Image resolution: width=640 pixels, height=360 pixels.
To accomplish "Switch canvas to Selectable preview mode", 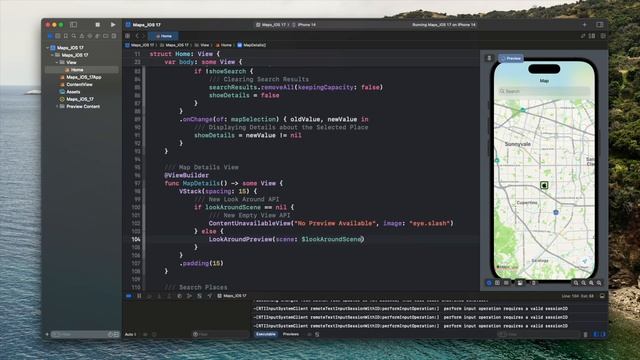I will click(497, 282).
